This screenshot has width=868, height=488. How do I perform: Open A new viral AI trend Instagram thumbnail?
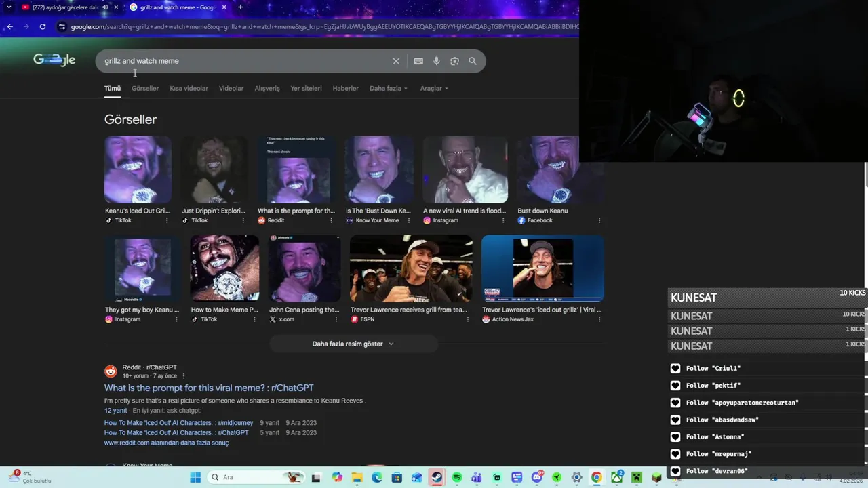(465, 169)
